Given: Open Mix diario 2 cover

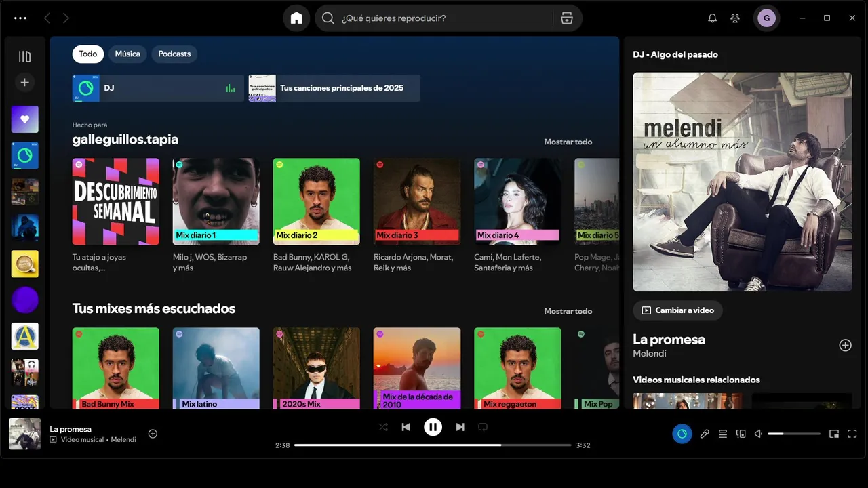Looking at the screenshot, I should [x=317, y=201].
